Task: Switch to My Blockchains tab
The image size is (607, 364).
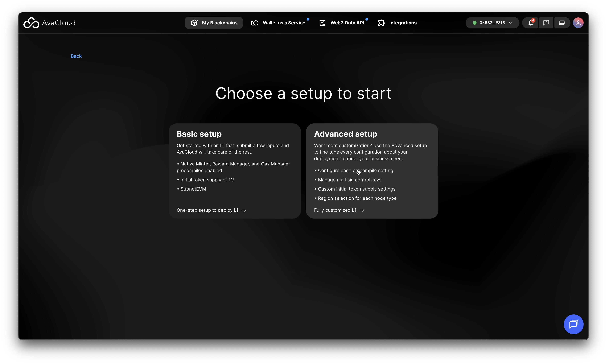Action: (219, 23)
